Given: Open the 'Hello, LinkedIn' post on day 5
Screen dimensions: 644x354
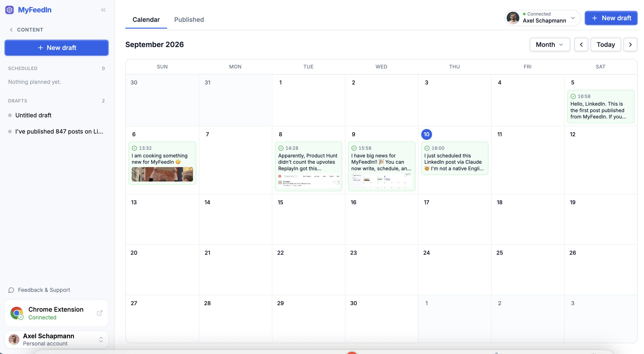Looking at the screenshot, I should coord(600,107).
